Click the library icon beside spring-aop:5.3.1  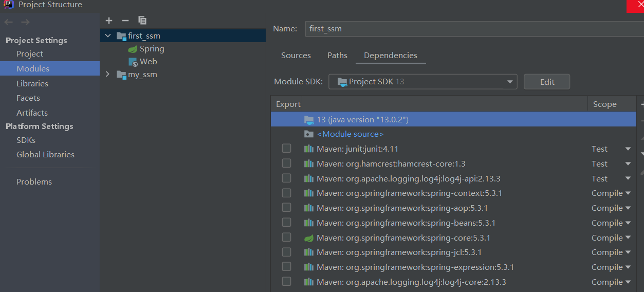point(309,208)
